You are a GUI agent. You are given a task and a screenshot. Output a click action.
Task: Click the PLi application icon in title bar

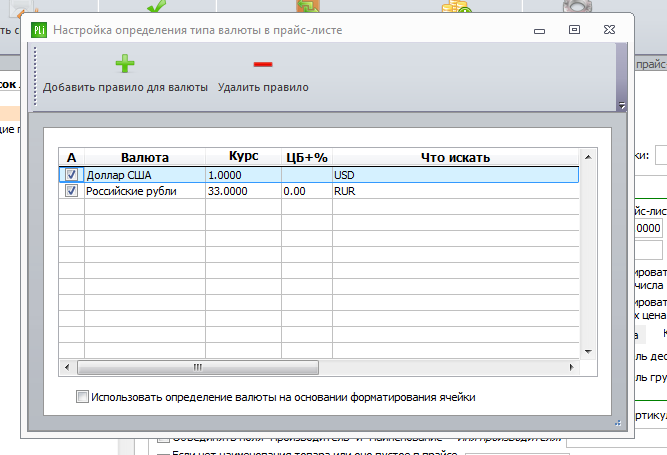click(39, 30)
